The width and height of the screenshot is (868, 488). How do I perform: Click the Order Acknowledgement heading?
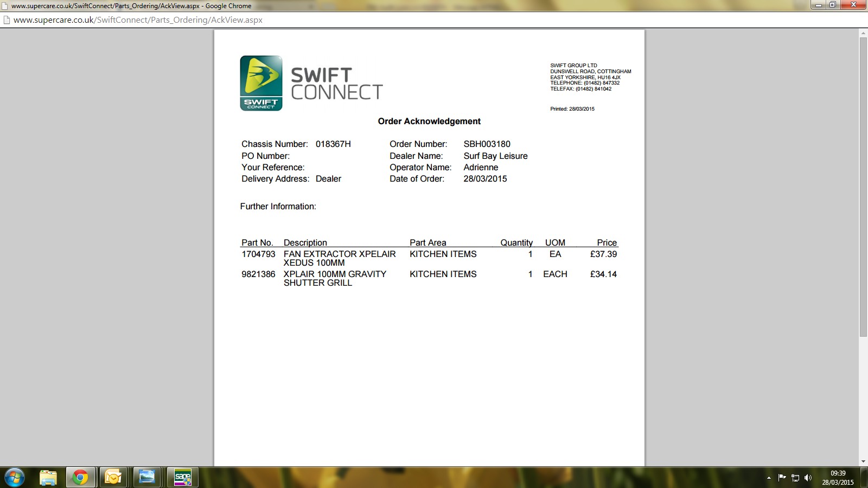(429, 121)
